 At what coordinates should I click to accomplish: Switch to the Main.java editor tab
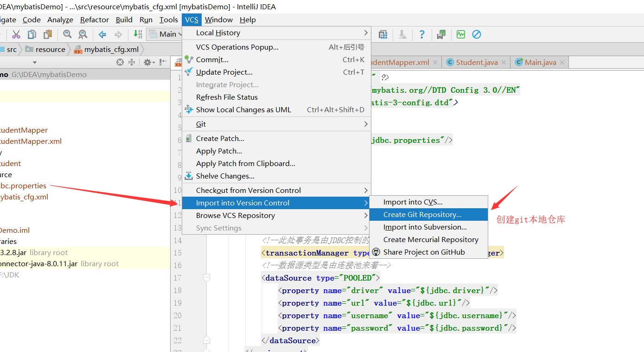point(540,62)
